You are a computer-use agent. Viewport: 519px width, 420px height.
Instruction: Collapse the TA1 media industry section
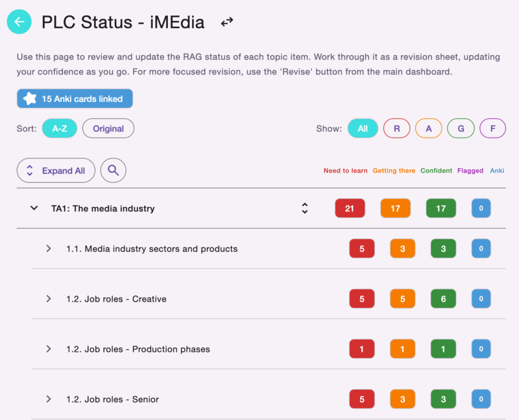click(x=34, y=208)
